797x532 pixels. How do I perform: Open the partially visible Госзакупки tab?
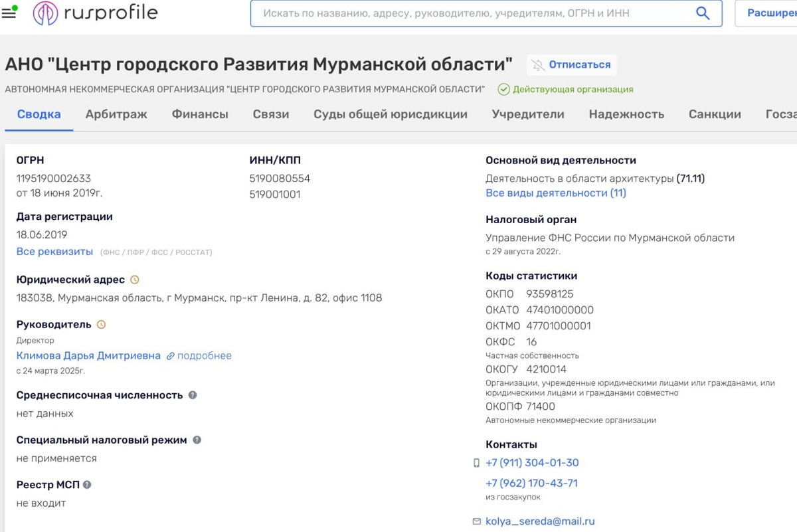tap(781, 114)
